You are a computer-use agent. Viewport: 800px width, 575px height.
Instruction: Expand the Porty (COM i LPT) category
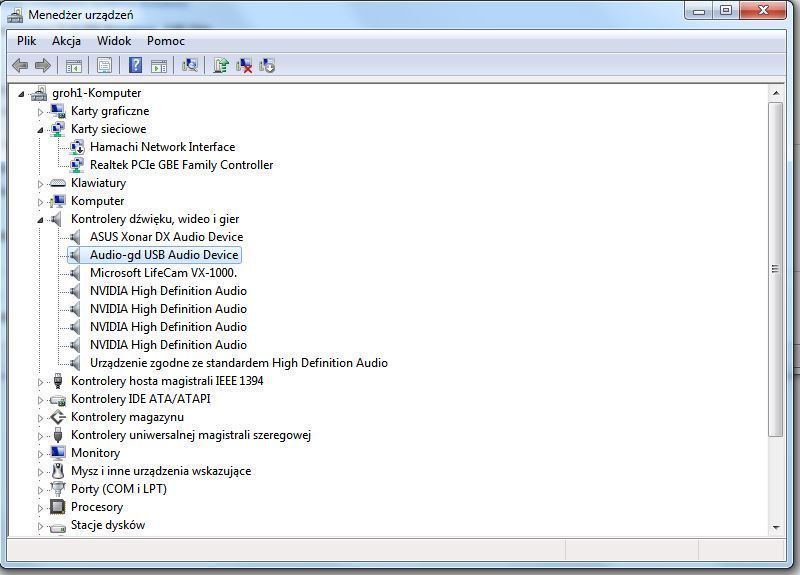(40, 490)
